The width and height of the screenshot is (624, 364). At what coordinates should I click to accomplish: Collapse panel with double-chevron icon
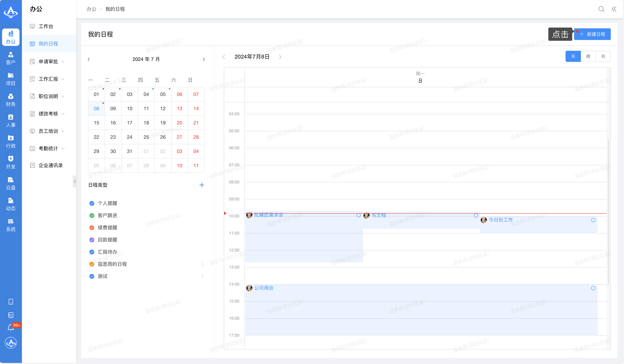click(x=614, y=9)
